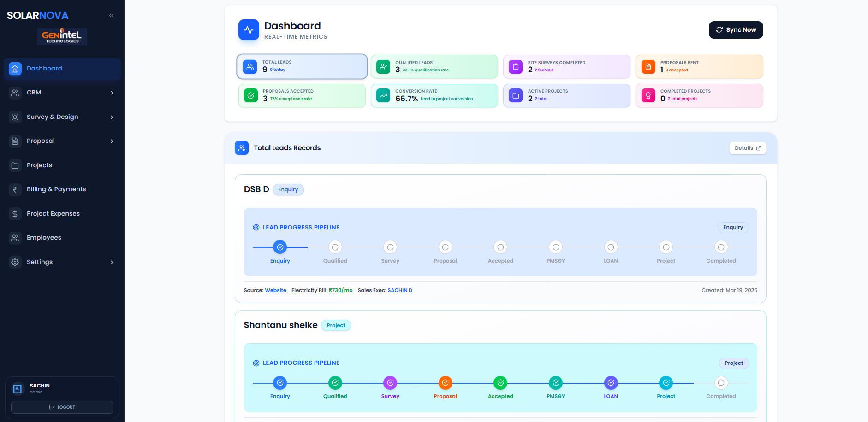The height and width of the screenshot is (422, 868).
Task: Click the Project Expenses dollar icon
Action: tap(15, 214)
